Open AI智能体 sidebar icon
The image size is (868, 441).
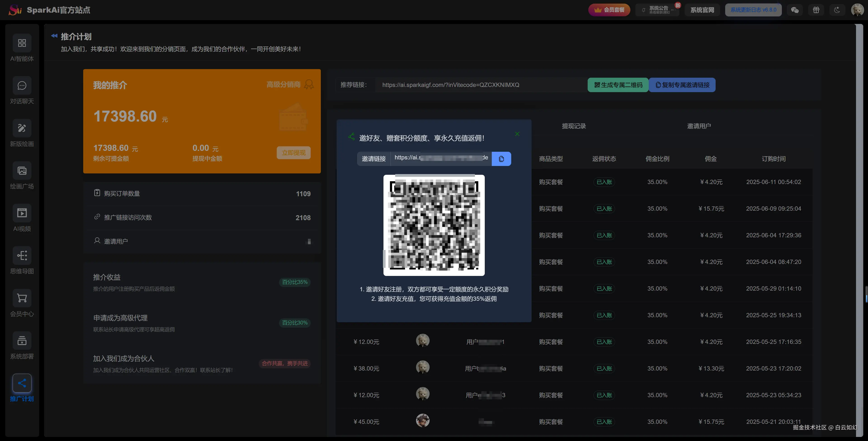coord(22,43)
